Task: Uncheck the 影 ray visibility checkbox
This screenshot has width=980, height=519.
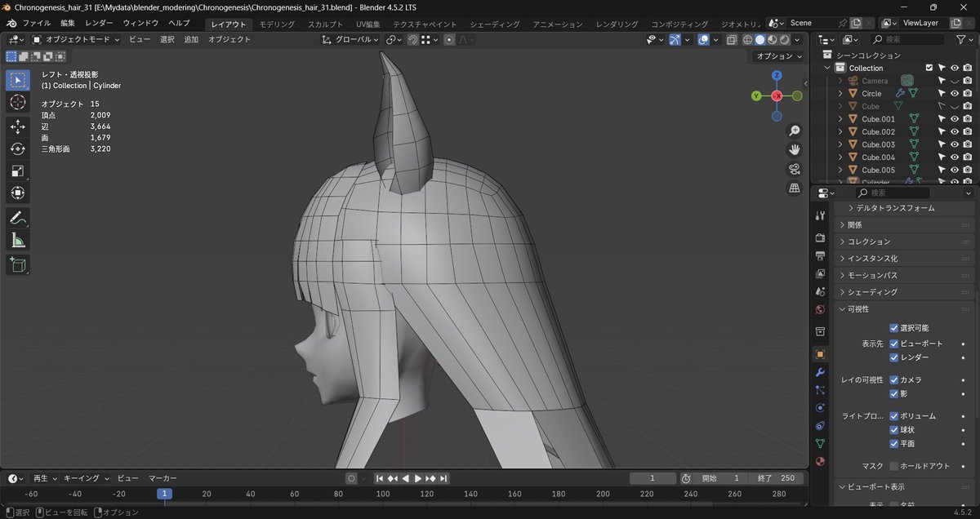Action: (x=893, y=393)
